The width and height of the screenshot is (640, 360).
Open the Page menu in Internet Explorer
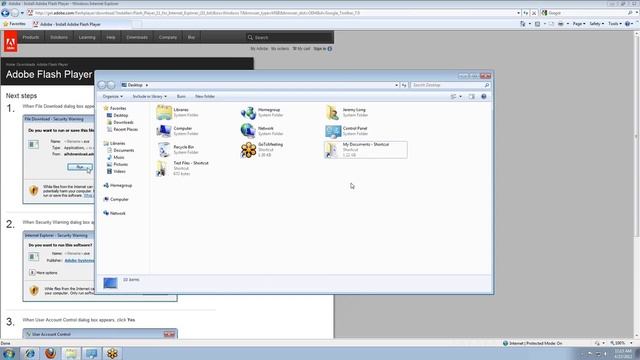[579, 24]
